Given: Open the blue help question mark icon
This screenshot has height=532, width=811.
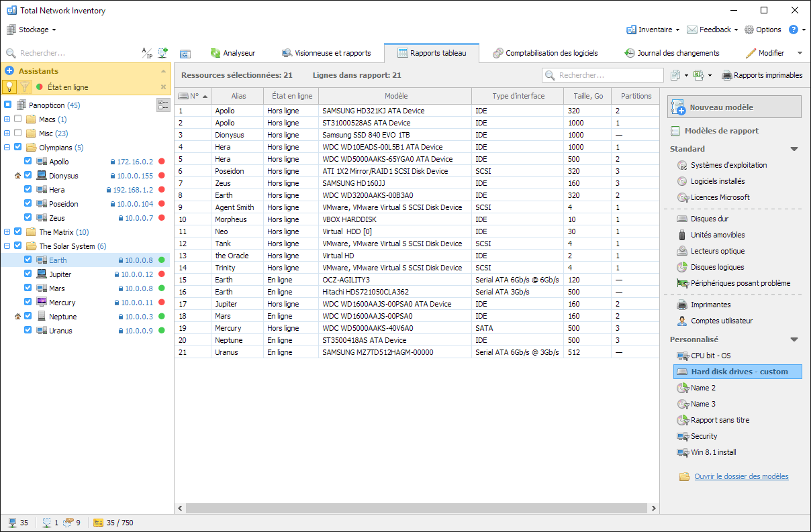Looking at the screenshot, I should point(793,30).
